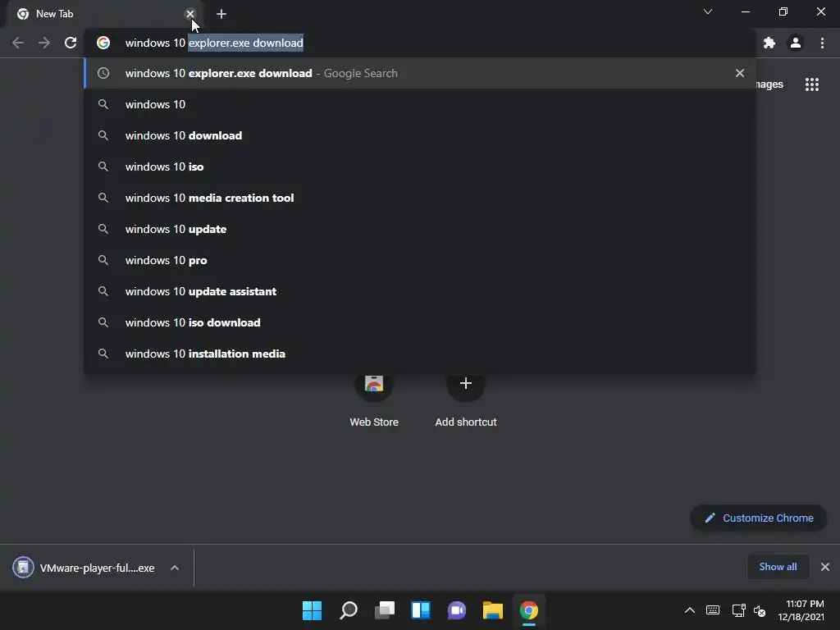Open the Google apps grid

pos(812,84)
